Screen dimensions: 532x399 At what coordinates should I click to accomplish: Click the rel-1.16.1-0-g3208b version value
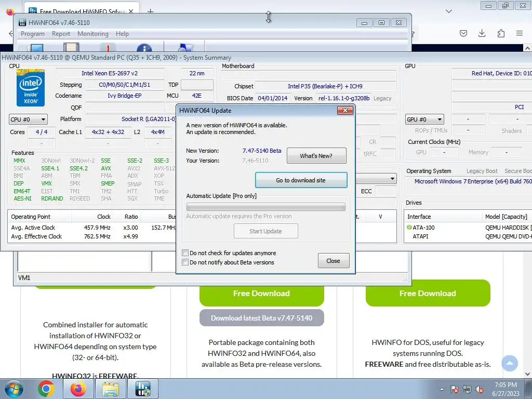coord(344,98)
